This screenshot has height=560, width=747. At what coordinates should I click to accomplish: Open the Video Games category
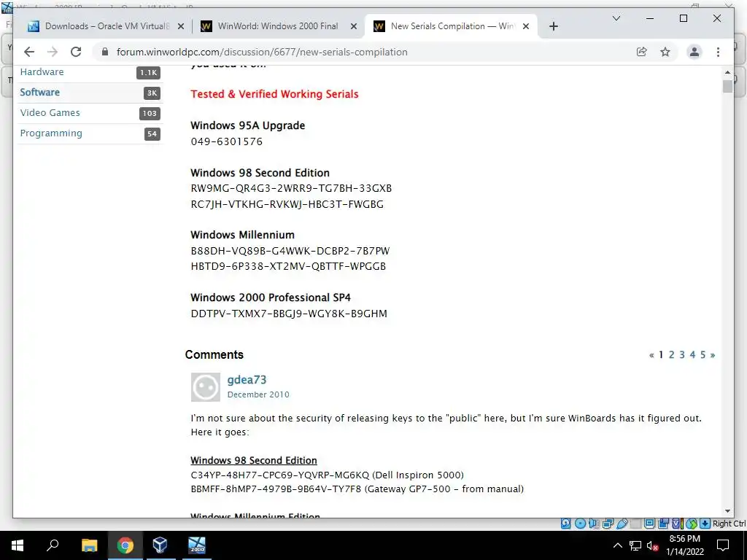point(50,113)
